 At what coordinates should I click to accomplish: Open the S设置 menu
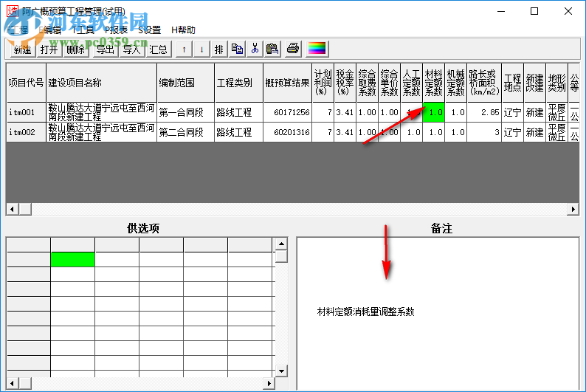(150, 30)
